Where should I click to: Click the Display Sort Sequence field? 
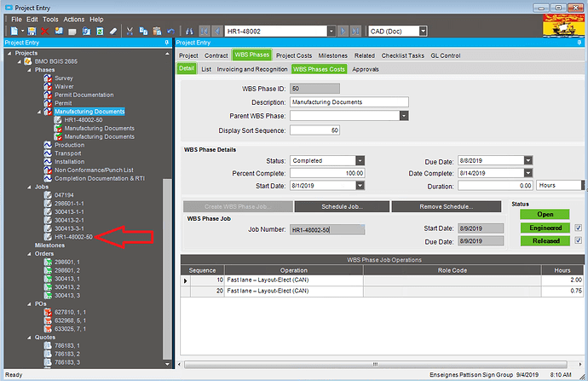[314, 130]
